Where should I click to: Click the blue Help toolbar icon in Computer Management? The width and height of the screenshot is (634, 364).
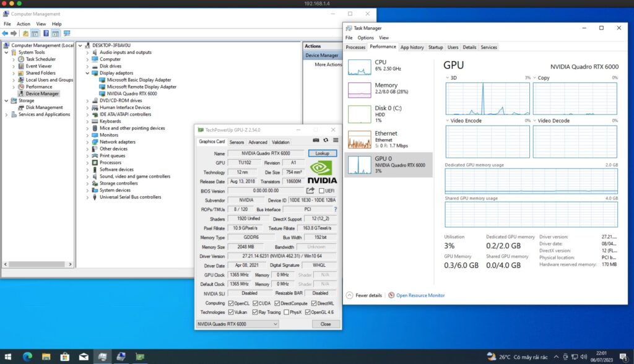click(46, 33)
